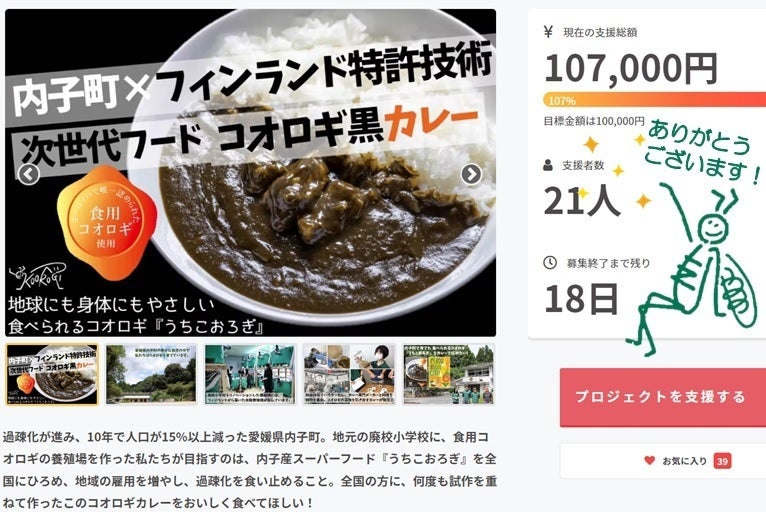766x512 pixels.
Task: Click the main curry hero image
Action: point(251,172)
